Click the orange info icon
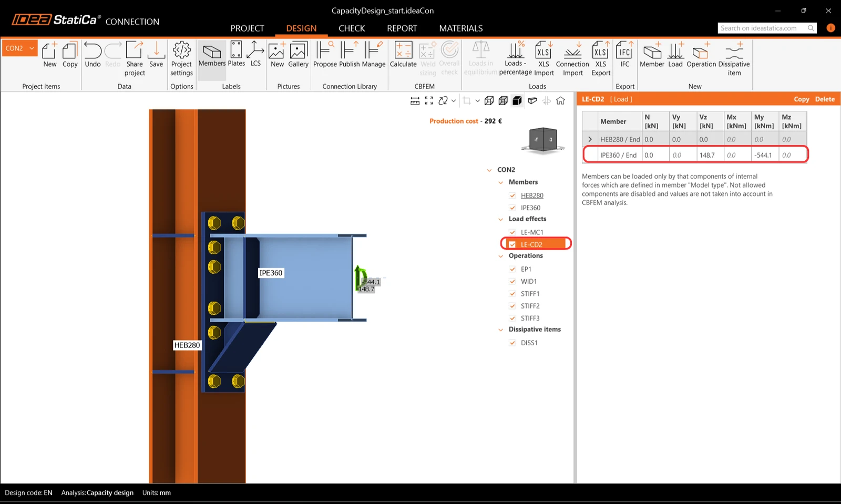The width and height of the screenshot is (841, 504). click(x=830, y=28)
